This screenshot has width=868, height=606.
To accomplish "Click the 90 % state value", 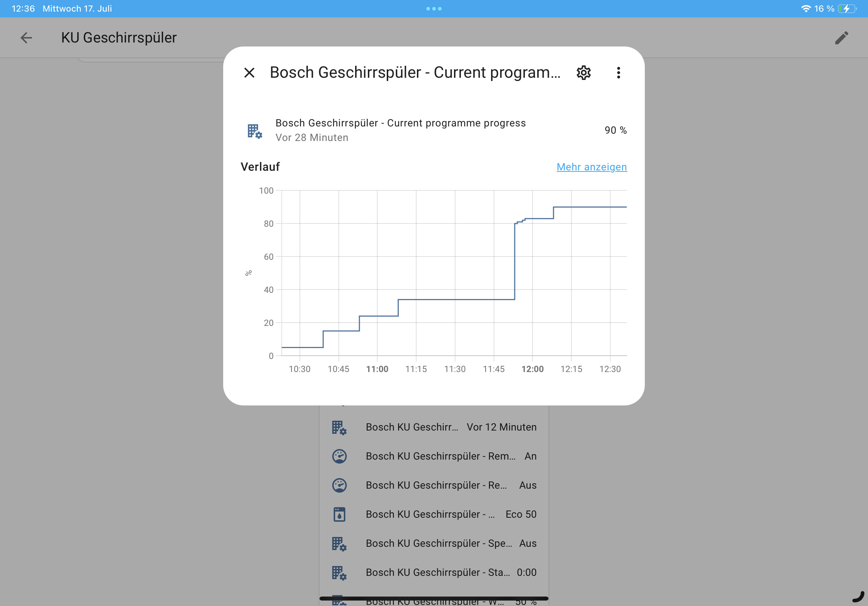I will [615, 130].
